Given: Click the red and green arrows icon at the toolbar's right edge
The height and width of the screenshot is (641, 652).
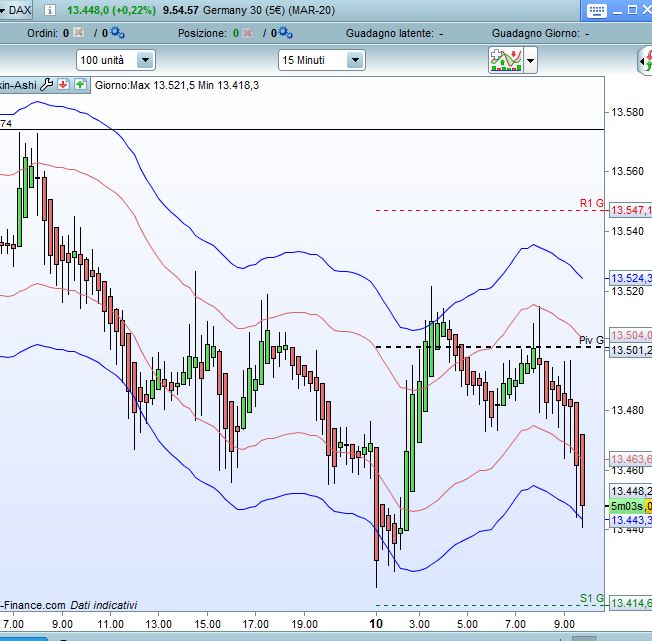Looking at the screenshot, I should pyautogui.click(x=646, y=61).
